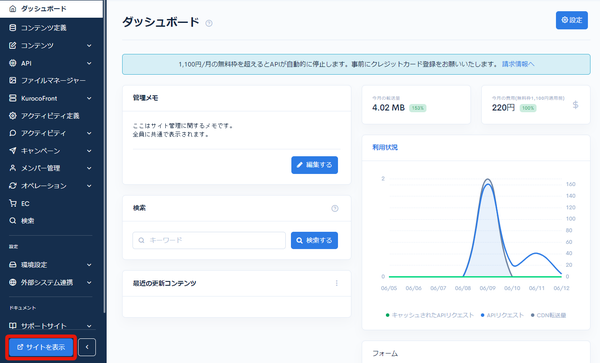Expand the サポートサイト menu chevron
The width and height of the screenshot is (600, 363).
[x=89, y=326]
